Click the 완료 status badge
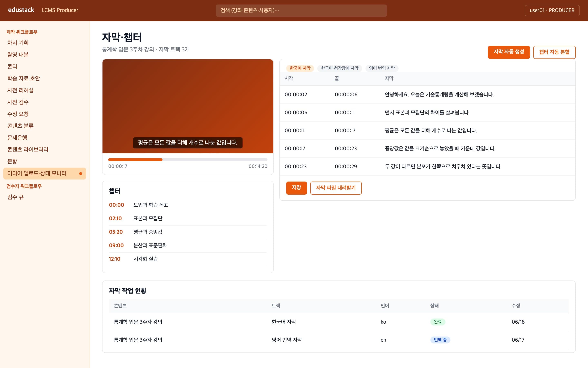This screenshot has width=588, height=368. point(438,322)
